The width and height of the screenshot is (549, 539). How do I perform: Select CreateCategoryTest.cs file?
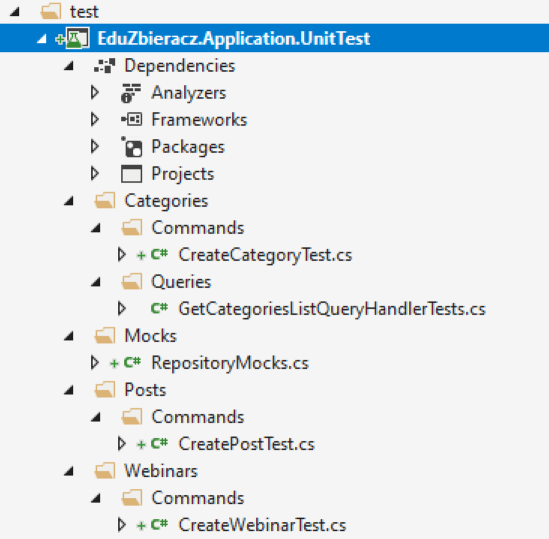point(265,255)
